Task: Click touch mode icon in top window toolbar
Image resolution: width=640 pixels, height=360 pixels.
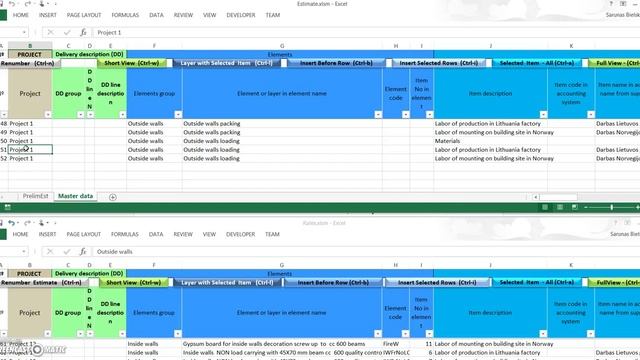Action: (x=42, y=4)
